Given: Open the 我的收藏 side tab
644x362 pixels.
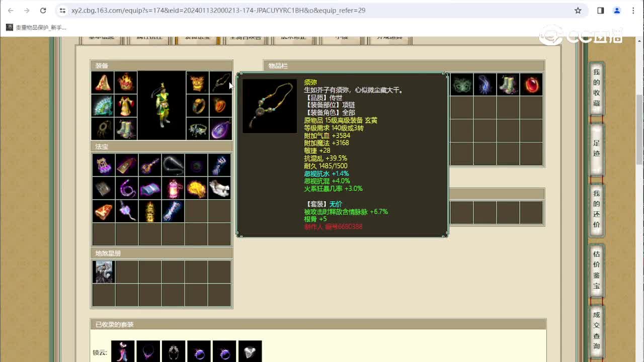Looking at the screenshot, I should pyautogui.click(x=597, y=88).
